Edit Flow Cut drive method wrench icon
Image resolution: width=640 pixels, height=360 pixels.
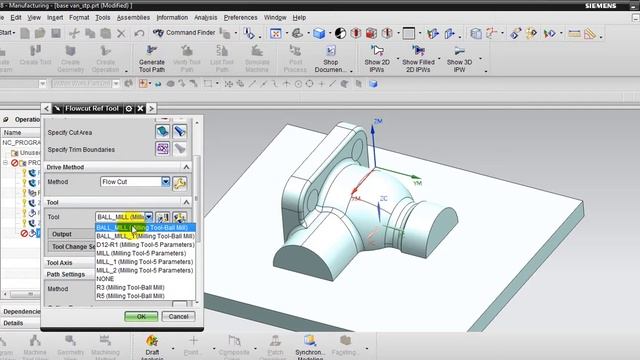point(180,183)
